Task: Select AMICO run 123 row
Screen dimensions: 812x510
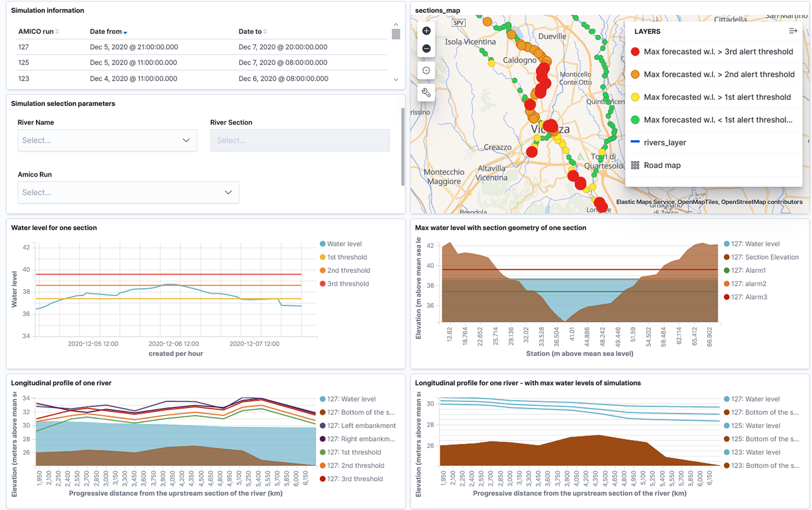Action: point(201,78)
